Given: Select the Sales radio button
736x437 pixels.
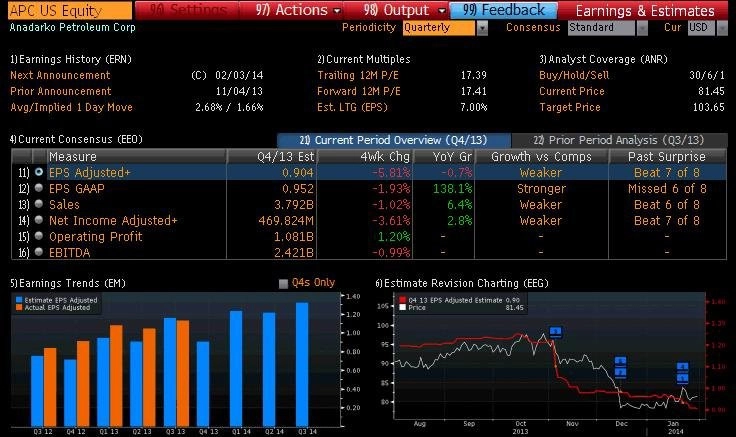Looking at the screenshot, I should 39,204.
